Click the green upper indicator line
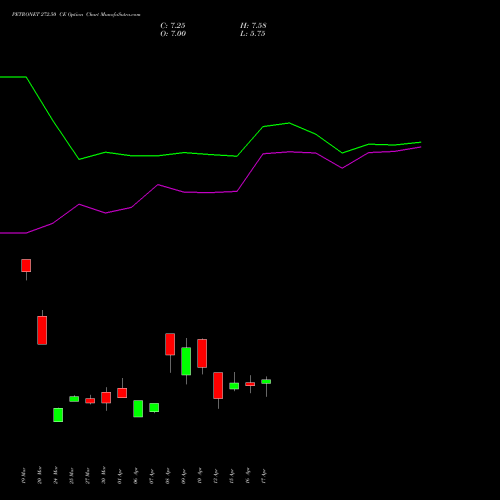This screenshot has width=500, height=500. pyautogui.click(x=210, y=154)
